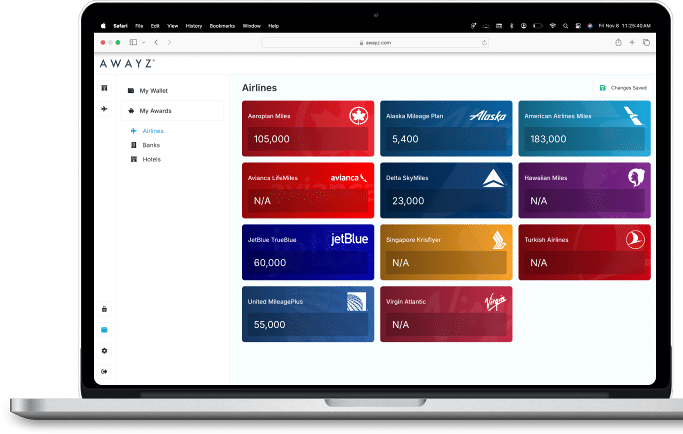Select Hotels in sidebar
The width and height of the screenshot is (683, 434).
pos(146,159)
